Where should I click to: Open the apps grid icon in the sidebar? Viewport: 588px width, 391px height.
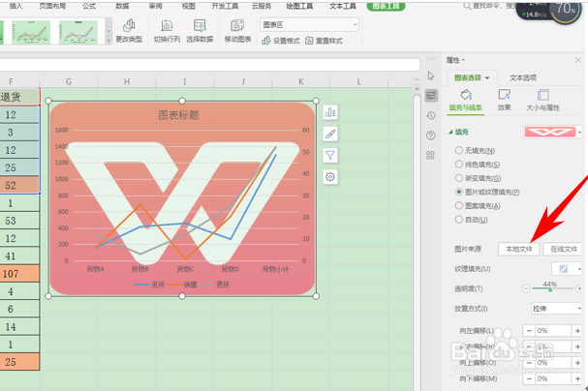coord(430,155)
